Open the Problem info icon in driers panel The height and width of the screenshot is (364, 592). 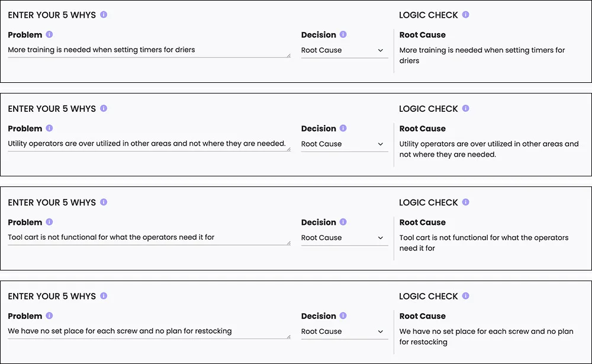tap(49, 34)
